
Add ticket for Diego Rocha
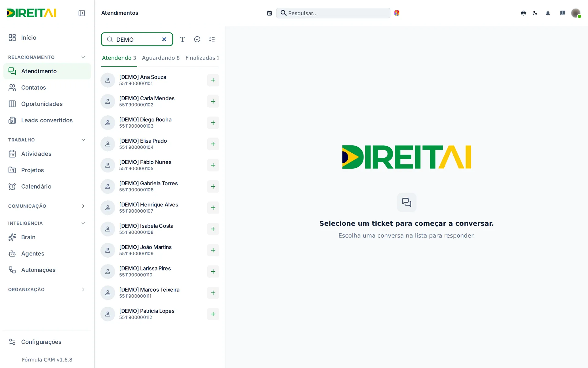click(213, 123)
